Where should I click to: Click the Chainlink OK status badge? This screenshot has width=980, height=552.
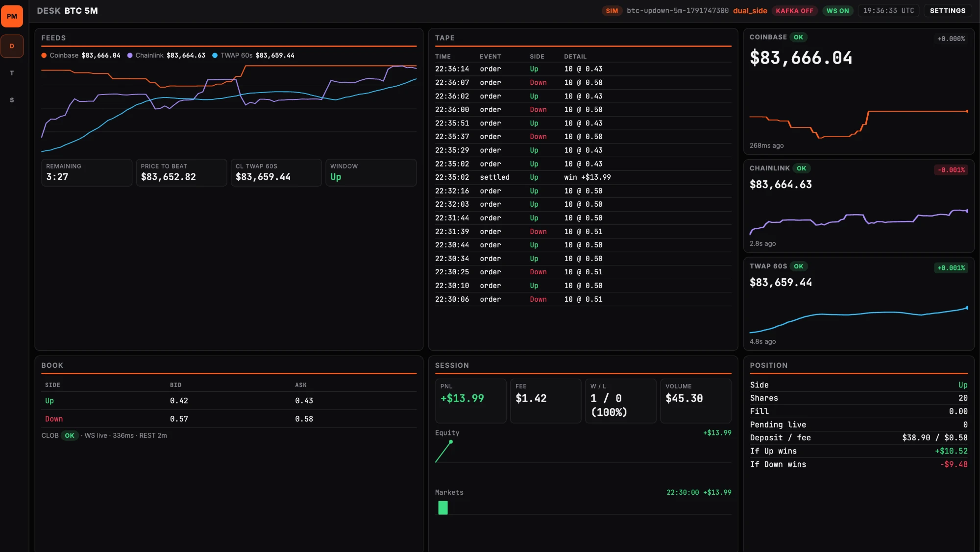click(x=801, y=168)
